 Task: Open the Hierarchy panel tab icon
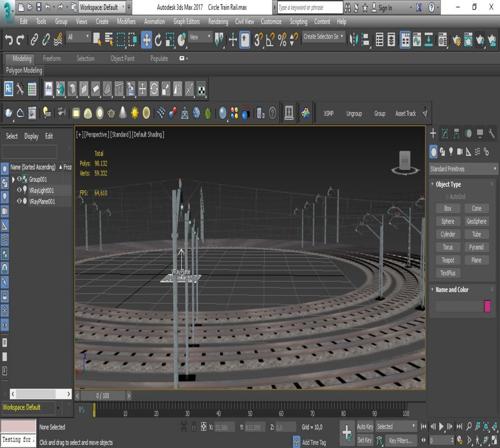[x=456, y=133]
